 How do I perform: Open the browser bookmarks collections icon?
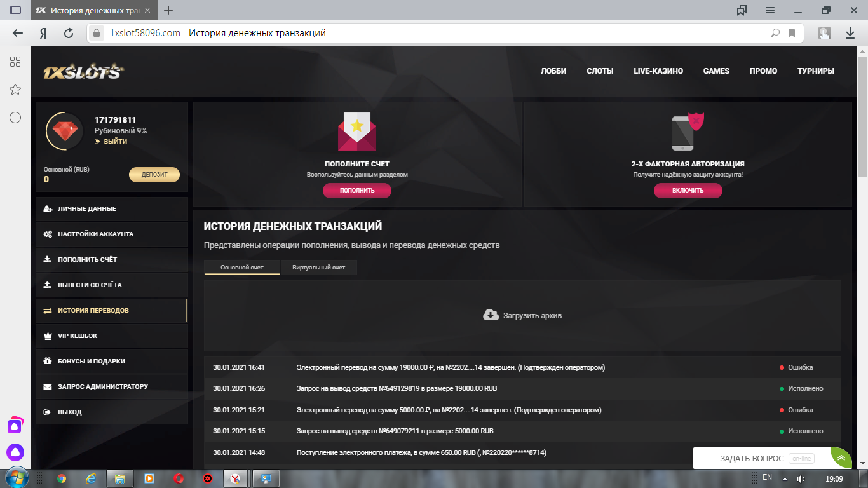tap(742, 10)
